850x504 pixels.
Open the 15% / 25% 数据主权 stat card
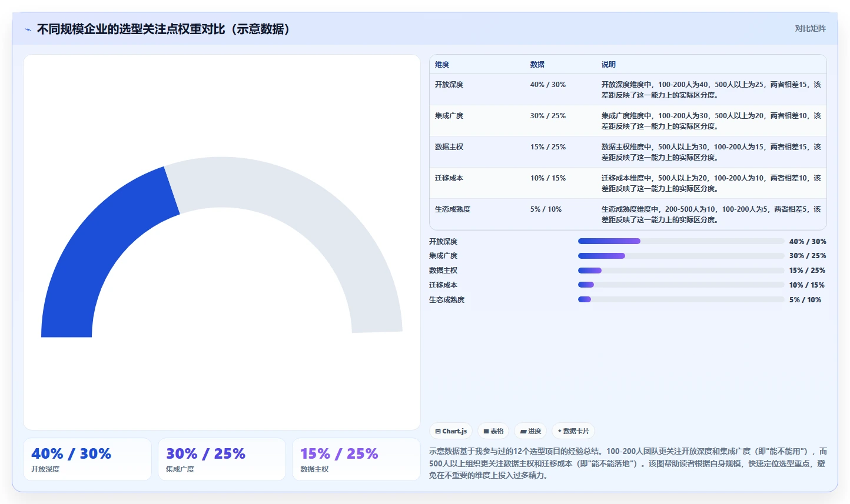coord(356,459)
